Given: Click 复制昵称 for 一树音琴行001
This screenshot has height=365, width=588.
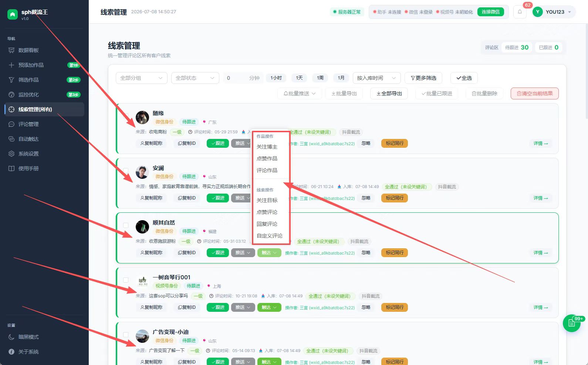Looking at the screenshot, I should pos(151,307).
